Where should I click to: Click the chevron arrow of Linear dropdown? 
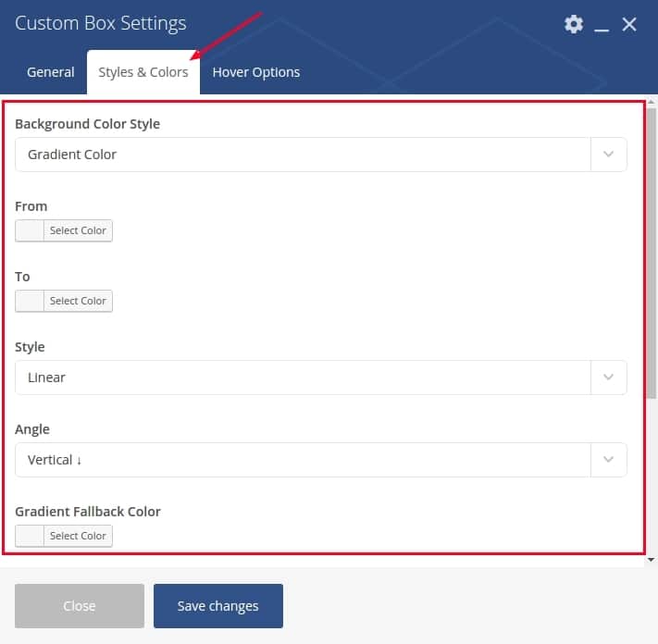[x=608, y=378]
